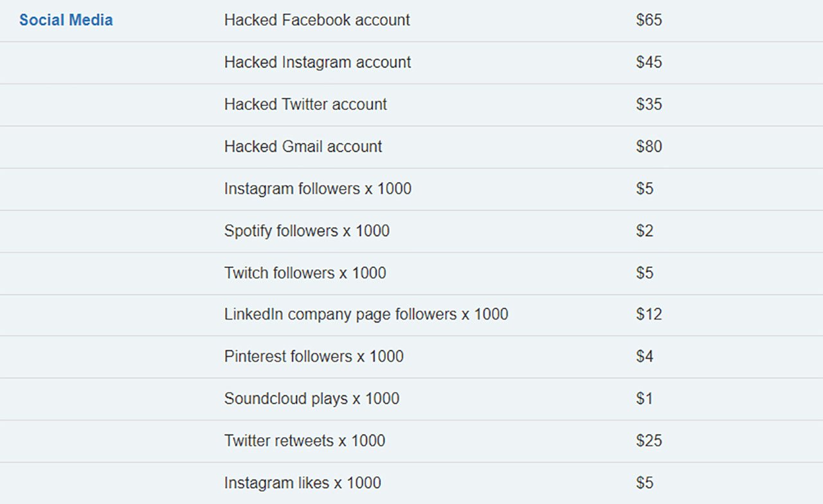Select Twitter retweets x 1000 item
The image size is (823, 504).
click(305, 441)
